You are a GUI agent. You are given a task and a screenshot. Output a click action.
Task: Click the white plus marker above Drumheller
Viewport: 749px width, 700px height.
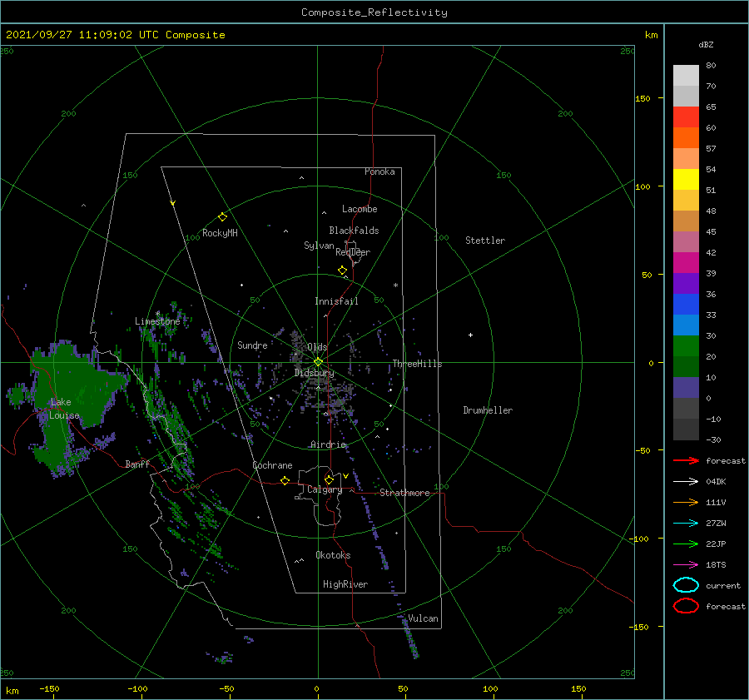tap(470, 335)
